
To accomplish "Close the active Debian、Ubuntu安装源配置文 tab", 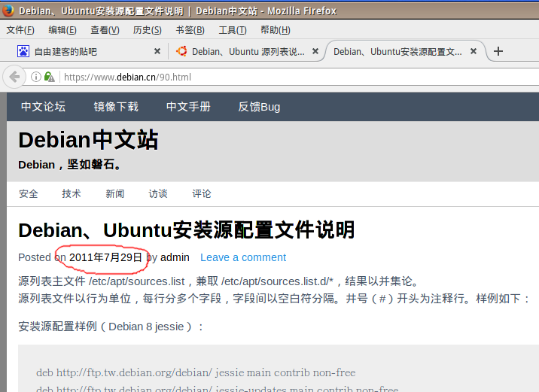I will [474, 51].
